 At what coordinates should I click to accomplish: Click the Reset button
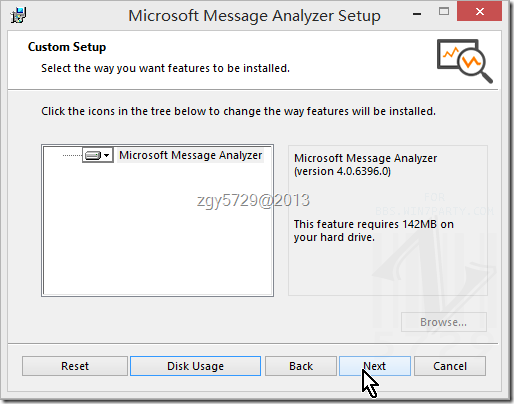[x=75, y=366]
